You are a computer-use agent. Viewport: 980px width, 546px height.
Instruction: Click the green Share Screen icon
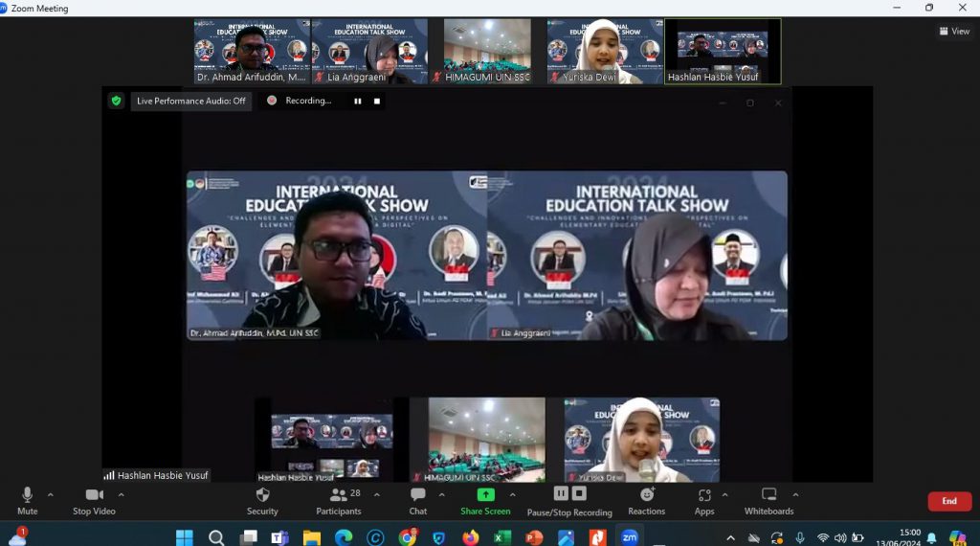(485, 494)
